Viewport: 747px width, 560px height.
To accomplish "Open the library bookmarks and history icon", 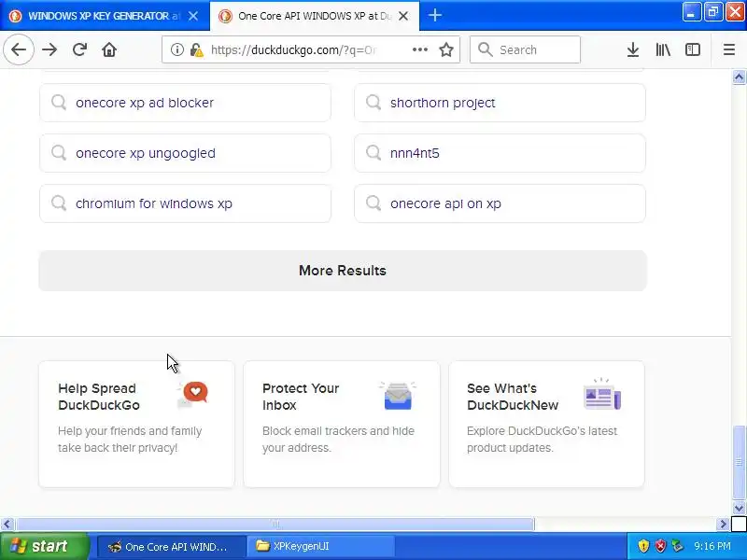I will point(663,49).
